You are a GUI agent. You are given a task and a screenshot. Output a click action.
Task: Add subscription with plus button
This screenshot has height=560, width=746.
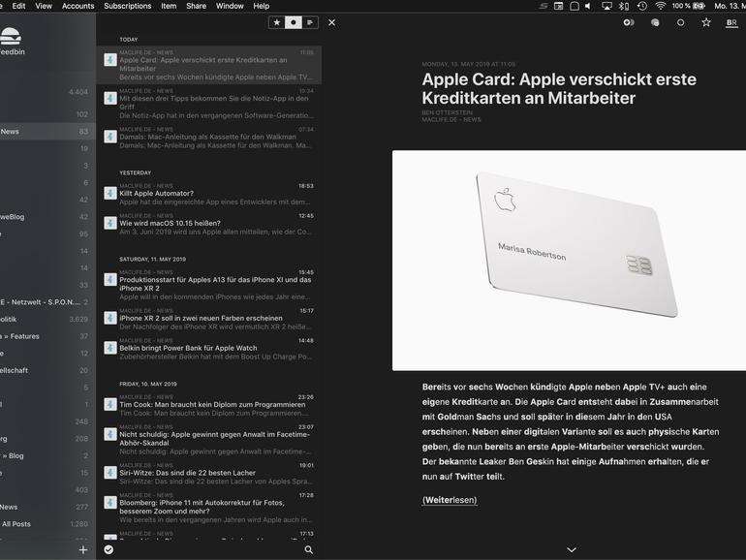[x=83, y=549]
